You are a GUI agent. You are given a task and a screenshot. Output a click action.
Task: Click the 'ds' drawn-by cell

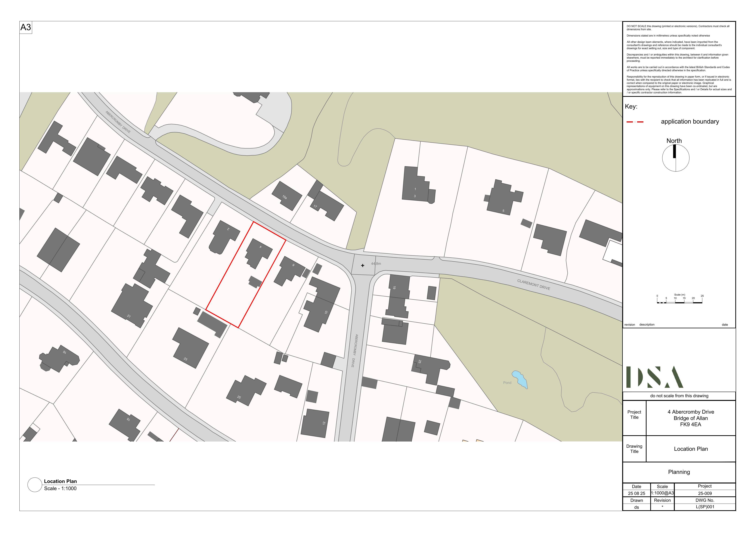coord(636,507)
